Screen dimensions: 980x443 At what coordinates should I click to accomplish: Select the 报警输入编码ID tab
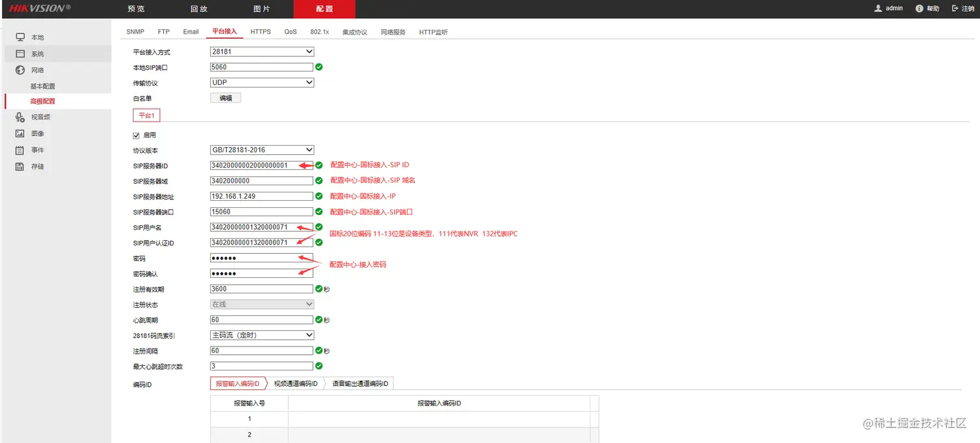click(238, 384)
